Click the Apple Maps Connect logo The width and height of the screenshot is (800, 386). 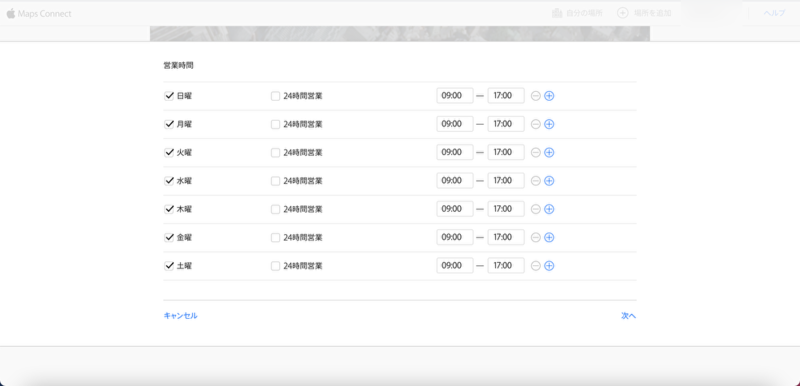pyautogui.click(x=39, y=14)
